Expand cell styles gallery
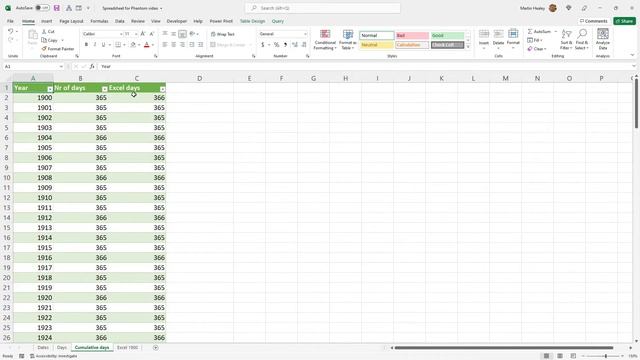 (x=468, y=47)
